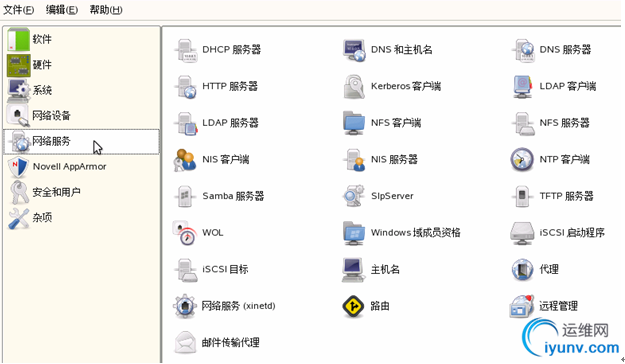Select the 安全和用户 keys icon

pos(18,192)
